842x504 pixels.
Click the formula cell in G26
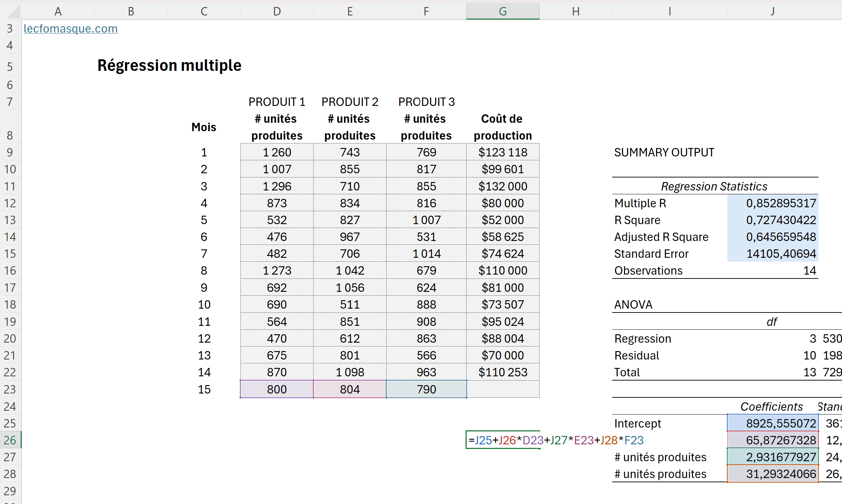point(502,440)
